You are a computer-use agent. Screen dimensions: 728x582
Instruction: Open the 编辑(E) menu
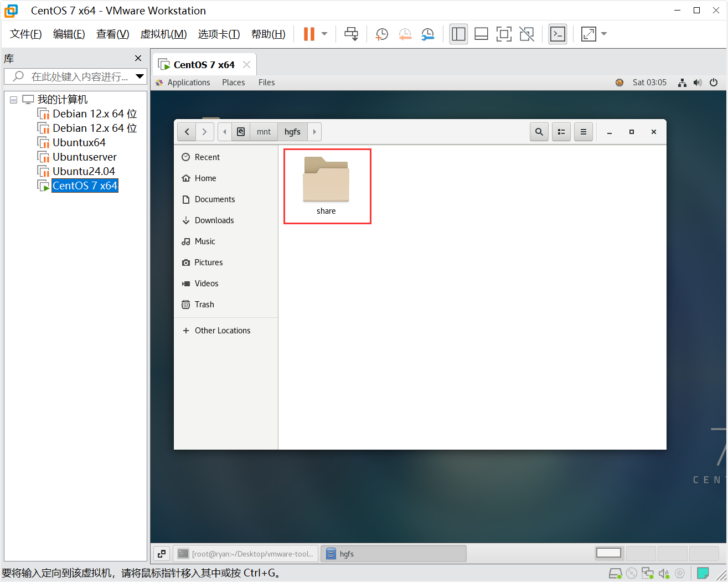click(x=69, y=34)
